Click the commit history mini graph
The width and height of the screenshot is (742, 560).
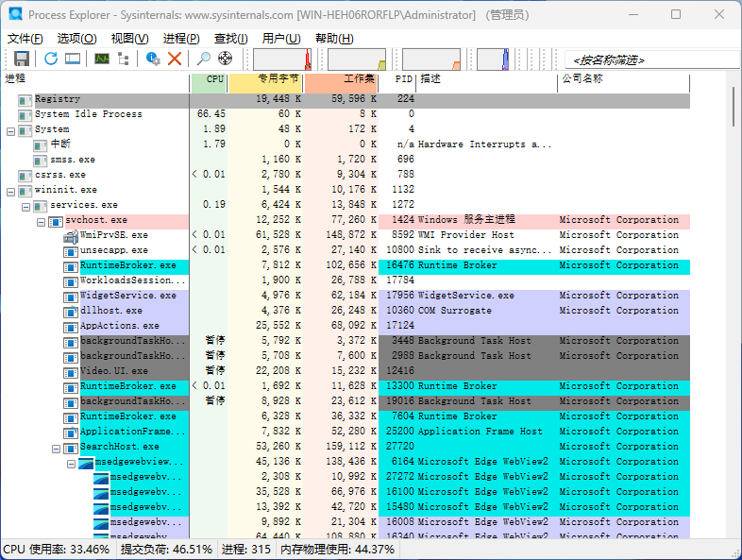(x=357, y=59)
